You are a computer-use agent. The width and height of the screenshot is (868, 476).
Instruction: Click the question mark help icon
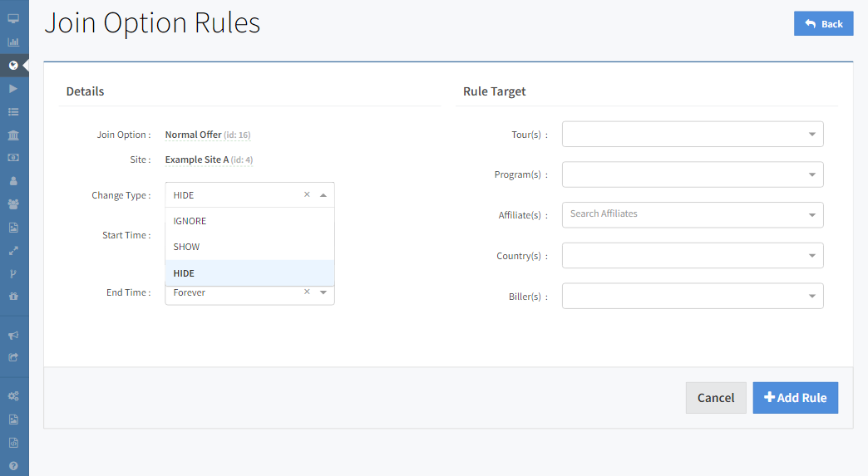(x=13, y=466)
